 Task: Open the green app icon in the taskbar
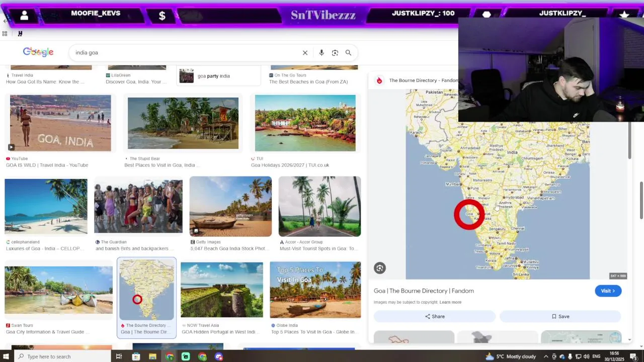click(x=186, y=356)
